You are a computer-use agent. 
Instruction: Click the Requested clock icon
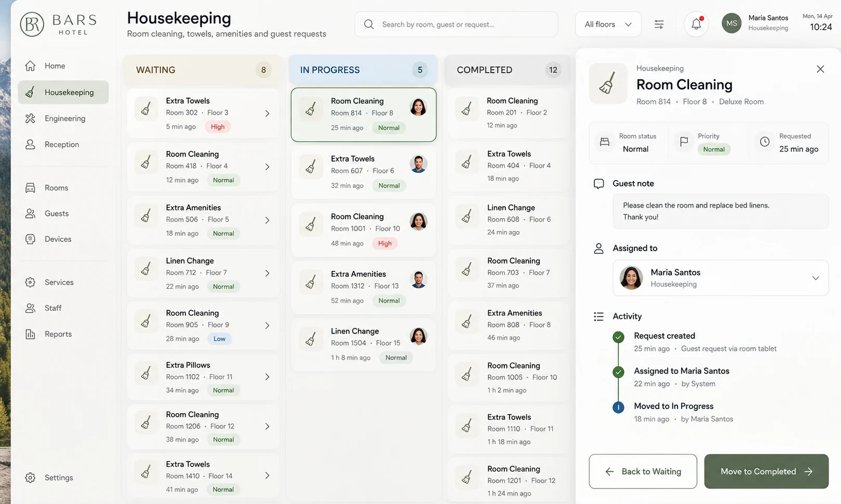coord(765,142)
